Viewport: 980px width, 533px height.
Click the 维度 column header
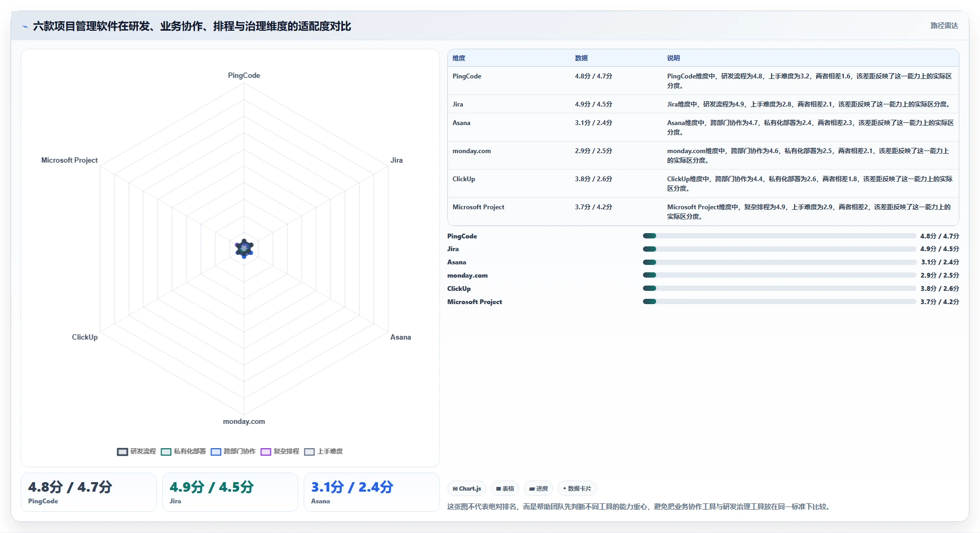click(x=459, y=58)
